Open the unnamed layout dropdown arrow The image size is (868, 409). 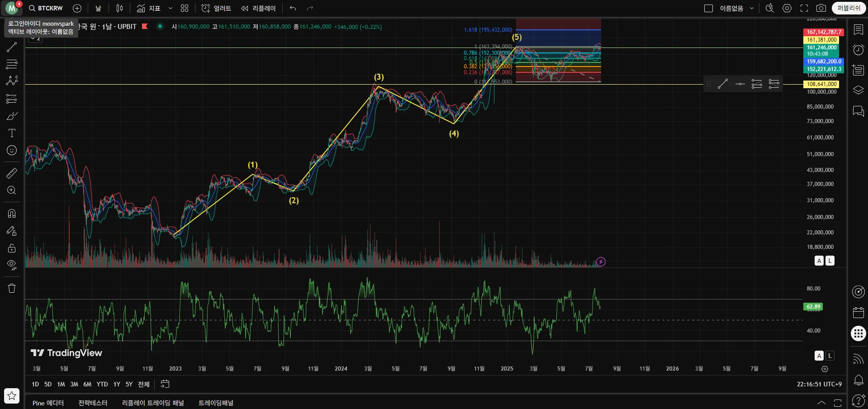(752, 8)
